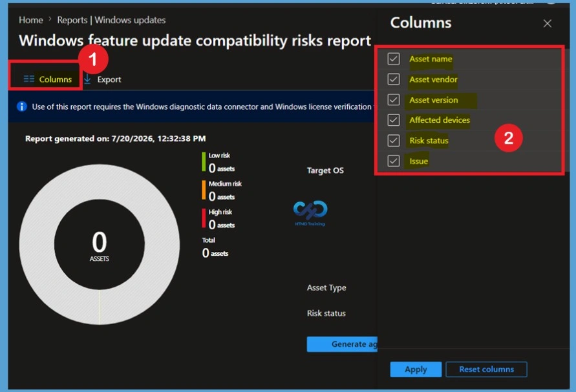Click the Report generated on timestamp

(x=115, y=139)
